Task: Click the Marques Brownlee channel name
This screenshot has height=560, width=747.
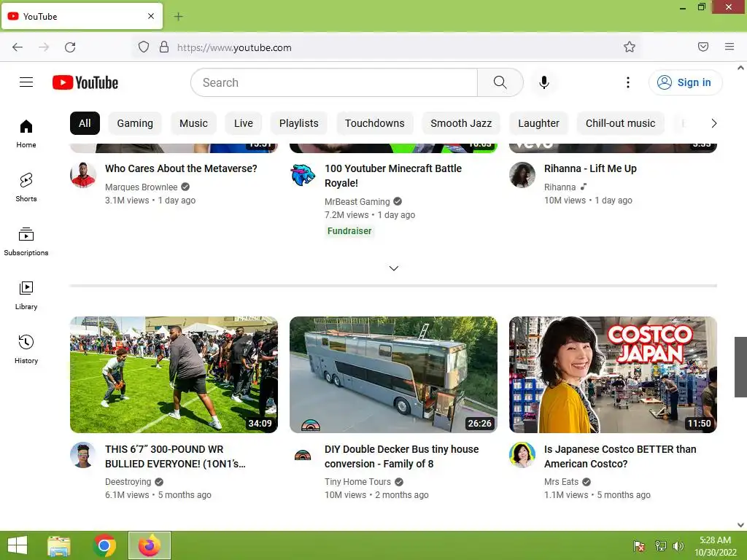Action: click(x=141, y=187)
